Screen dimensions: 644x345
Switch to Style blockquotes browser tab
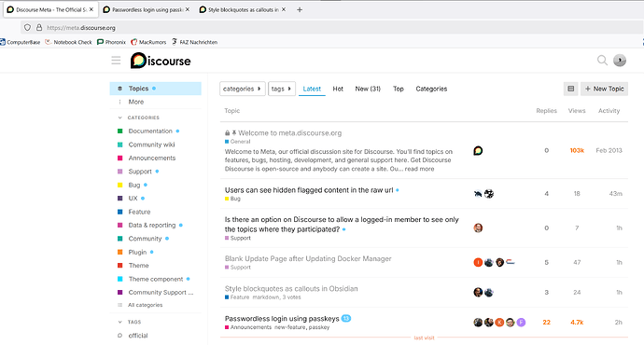243,9
